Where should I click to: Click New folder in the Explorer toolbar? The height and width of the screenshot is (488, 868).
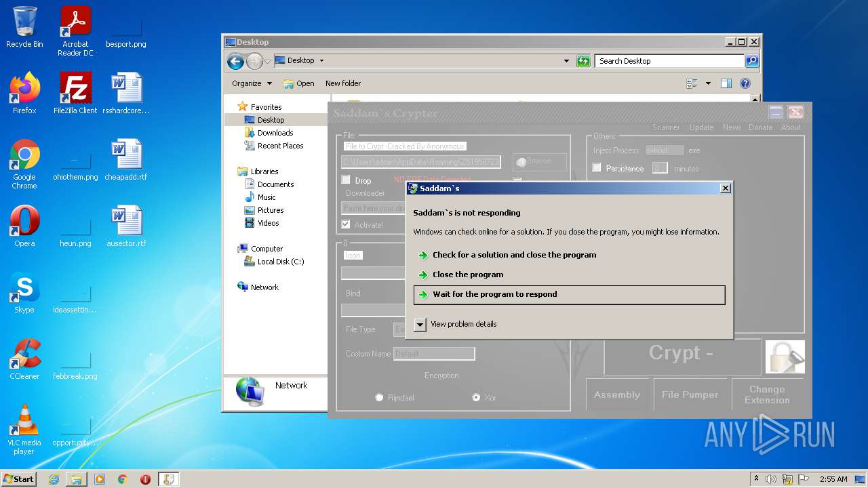[343, 83]
